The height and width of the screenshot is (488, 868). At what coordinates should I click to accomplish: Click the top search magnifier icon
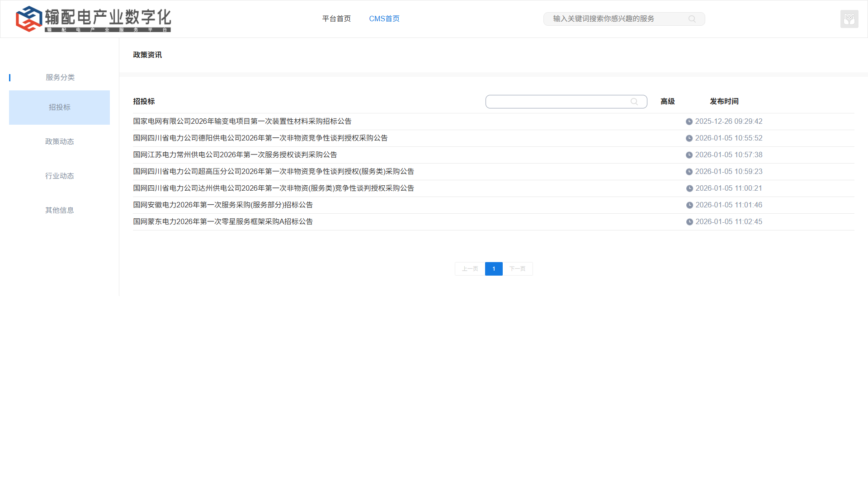692,19
